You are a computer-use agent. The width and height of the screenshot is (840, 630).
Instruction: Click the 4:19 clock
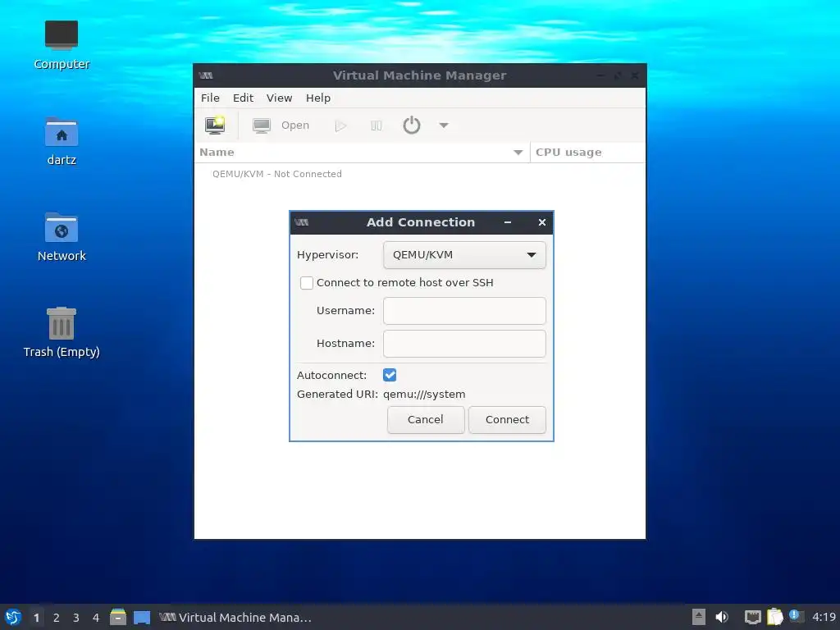coord(824,617)
